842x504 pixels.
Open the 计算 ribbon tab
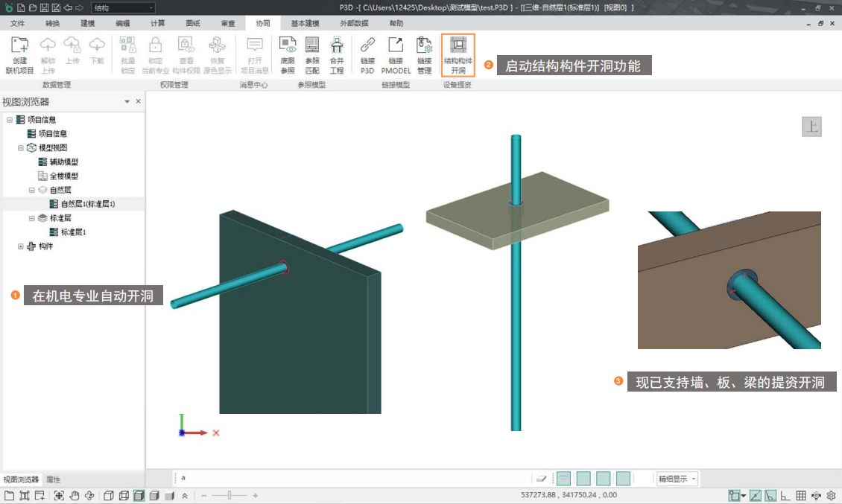[157, 24]
